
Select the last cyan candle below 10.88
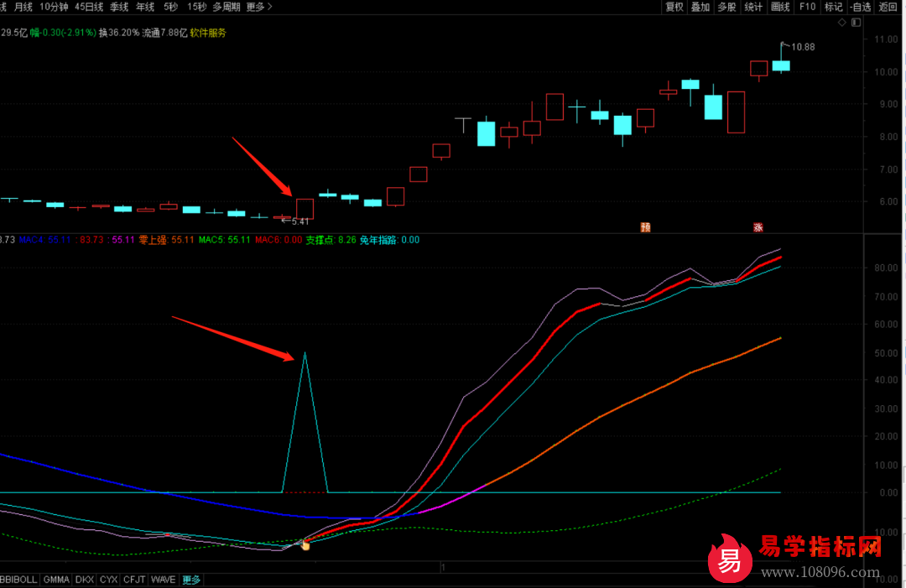tap(781, 66)
